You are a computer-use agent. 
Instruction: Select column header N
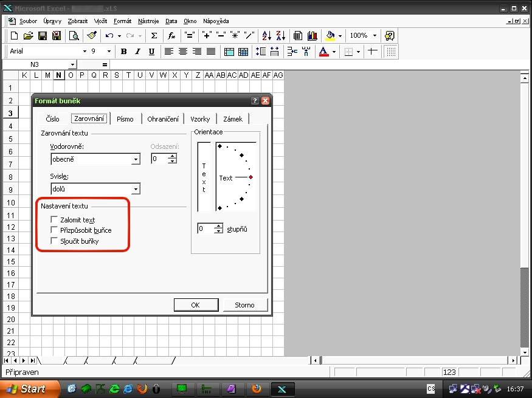59,75
